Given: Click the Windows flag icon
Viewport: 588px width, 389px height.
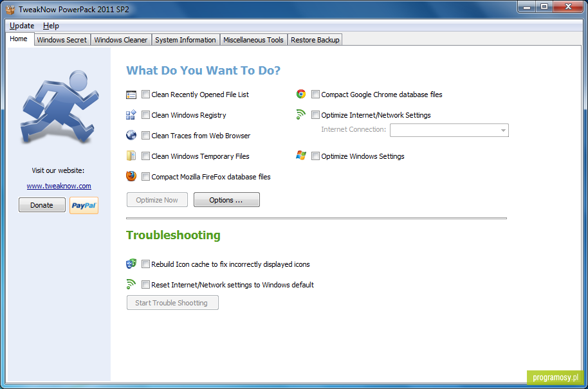Looking at the screenshot, I should 300,156.
